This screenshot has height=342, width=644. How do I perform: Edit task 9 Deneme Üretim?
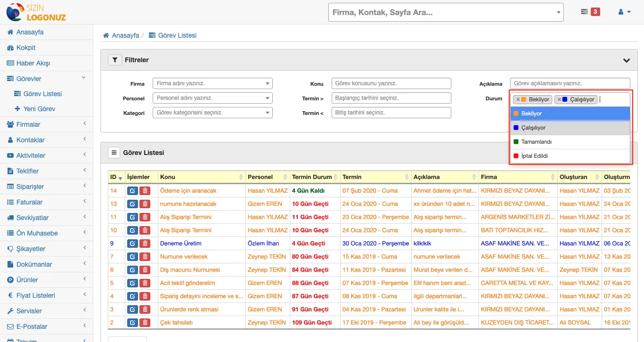(x=132, y=244)
